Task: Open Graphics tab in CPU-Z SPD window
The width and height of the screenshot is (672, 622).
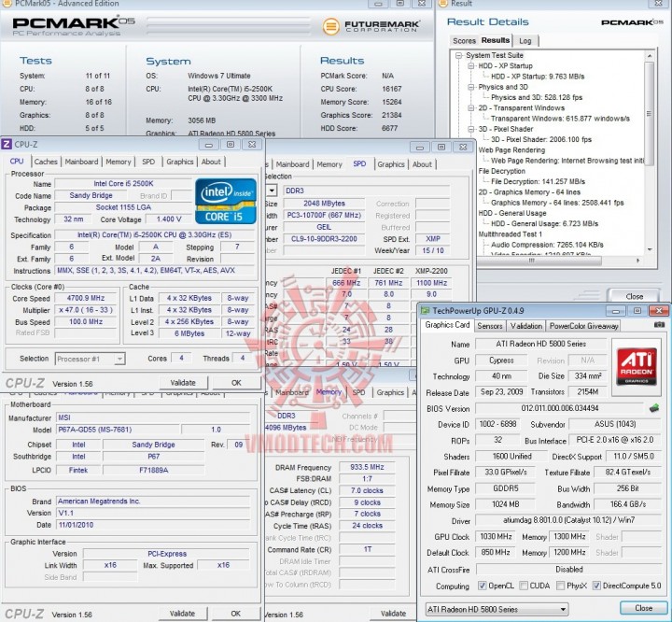Action: pyautogui.click(x=391, y=164)
